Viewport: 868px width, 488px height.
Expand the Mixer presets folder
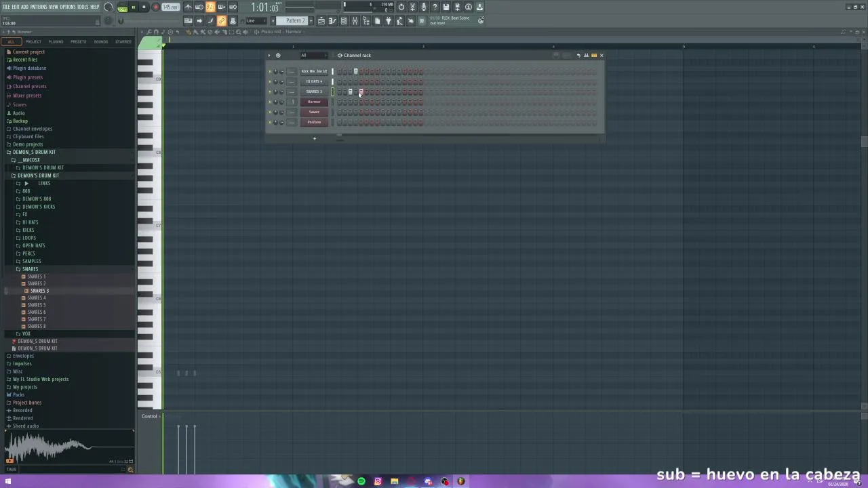click(x=27, y=96)
